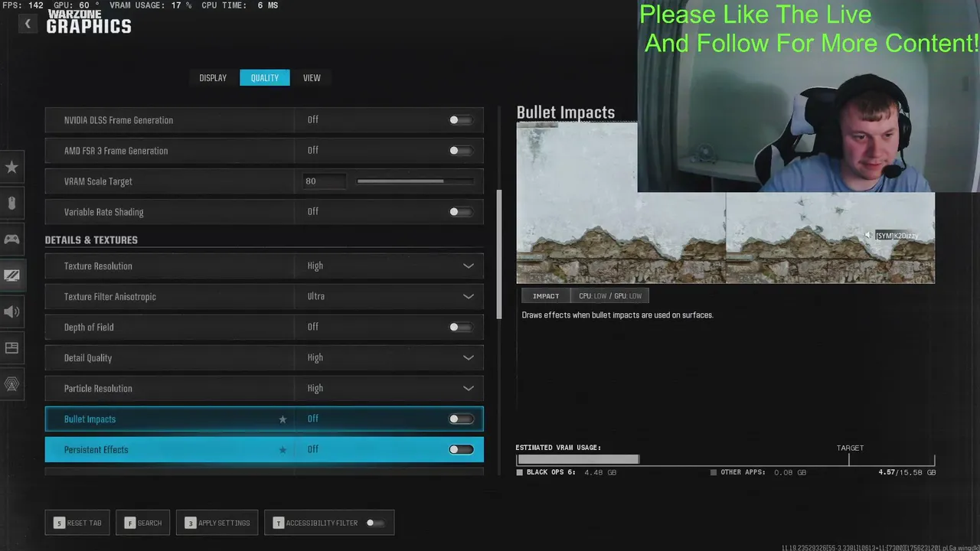
Task: Click the Apply Settings button label
Action: coord(224,523)
